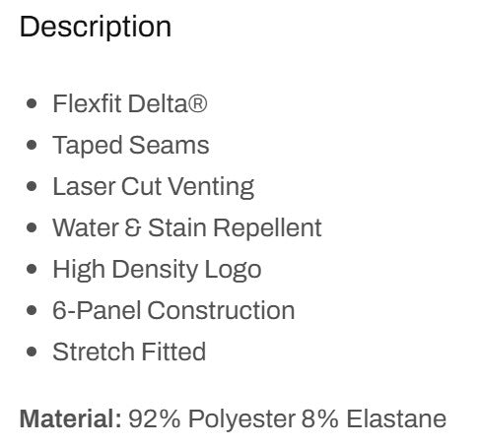Image resolution: width=479 pixels, height=448 pixels.
Task: Click the bold Material: label
Action: tap(71, 419)
